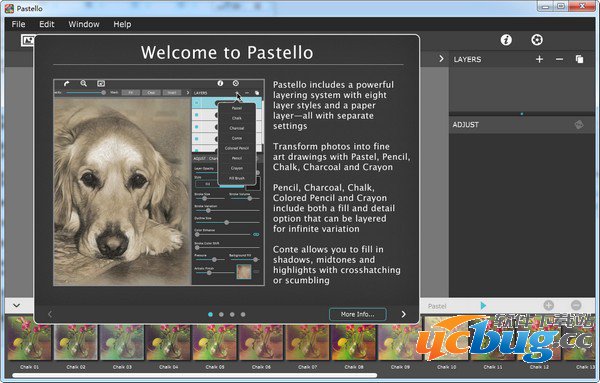Click the Pastel preset category play arrow
This screenshot has width=600, height=383.
[483, 305]
